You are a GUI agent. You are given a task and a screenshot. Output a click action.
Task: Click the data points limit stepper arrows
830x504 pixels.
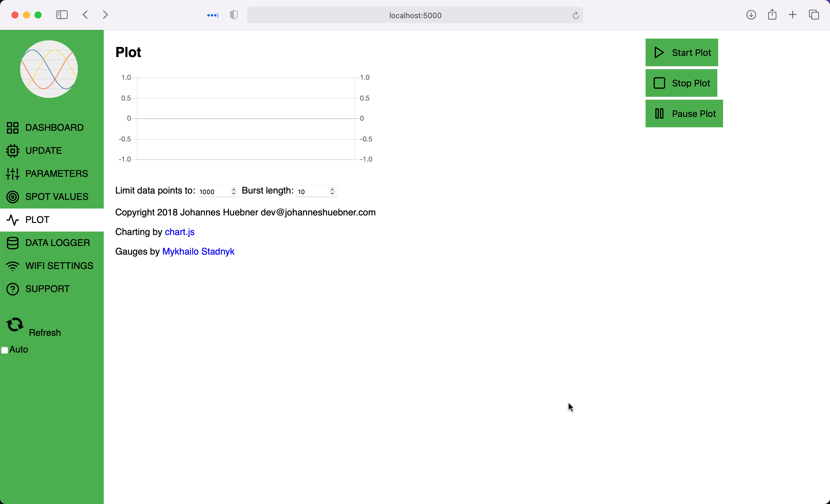(233, 191)
